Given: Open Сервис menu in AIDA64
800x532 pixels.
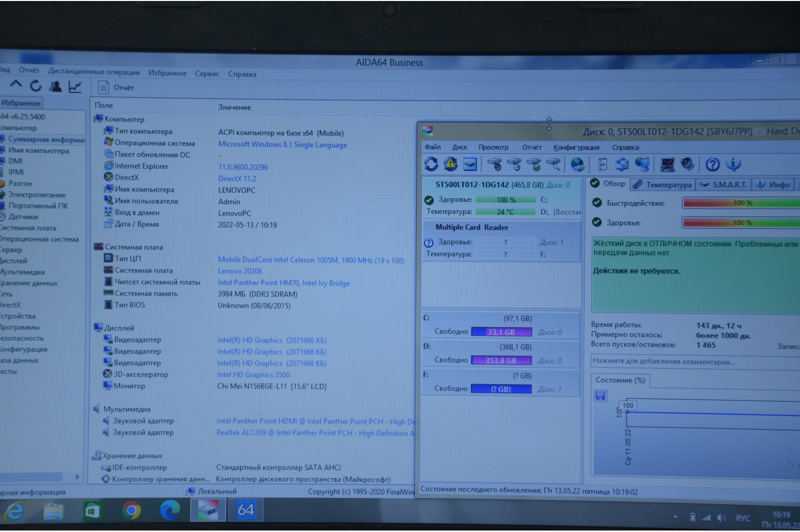Looking at the screenshot, I should tap(207, 73).
